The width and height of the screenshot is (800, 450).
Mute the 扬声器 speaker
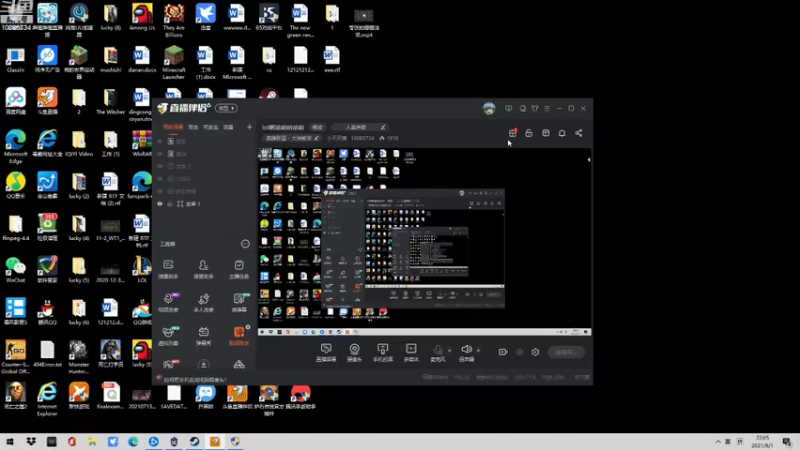[466, 352]
